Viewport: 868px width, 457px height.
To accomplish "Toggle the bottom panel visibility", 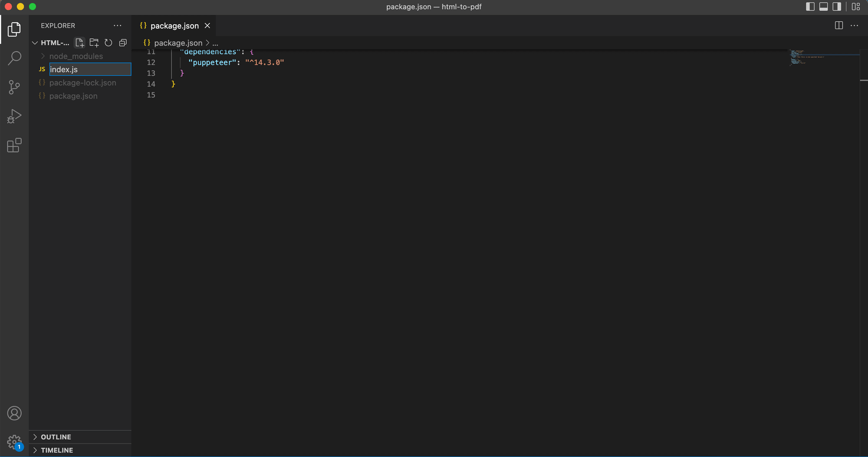I will pyautogui.click(x=823, y=7).
